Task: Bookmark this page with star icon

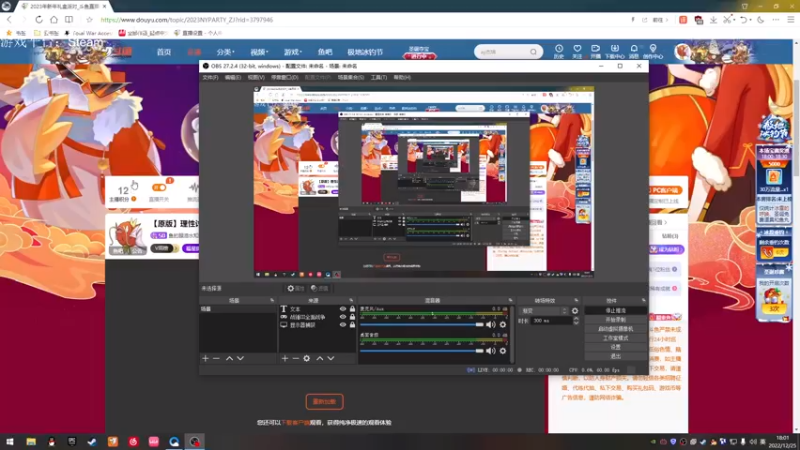Action: 89,19
